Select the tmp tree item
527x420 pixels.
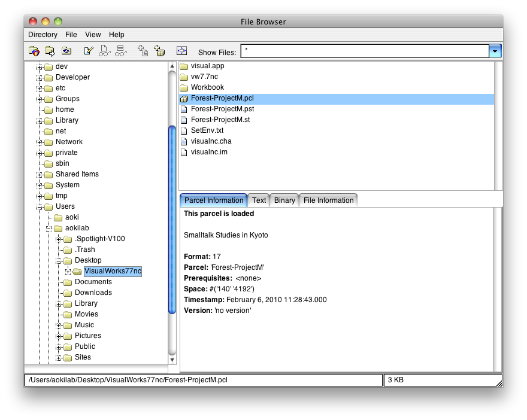[x=62, y=196]
